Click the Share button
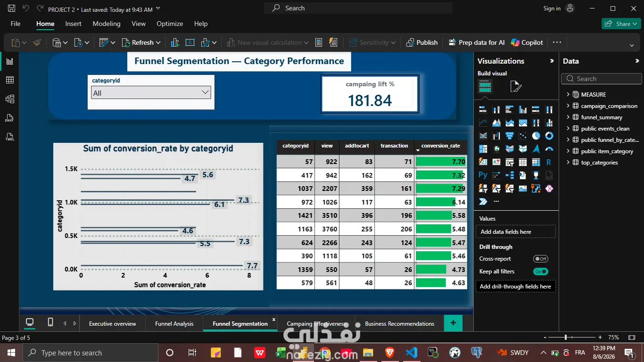 click(x=621, y=24)
